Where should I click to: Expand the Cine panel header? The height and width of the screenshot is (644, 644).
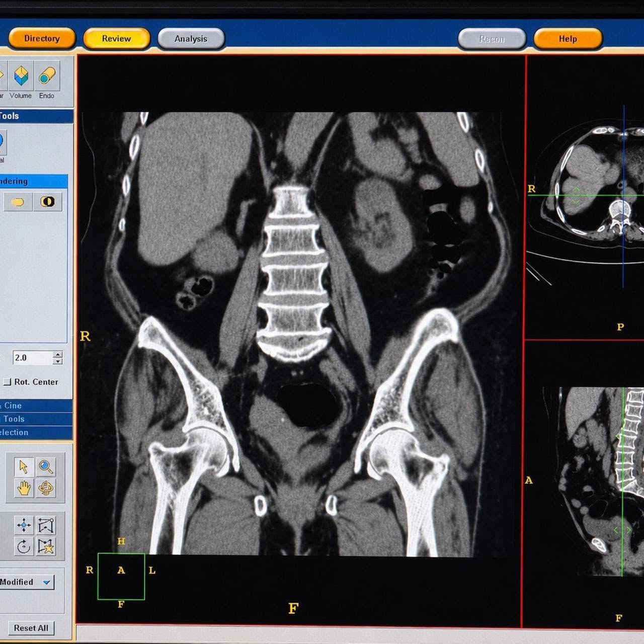[36, 406]
